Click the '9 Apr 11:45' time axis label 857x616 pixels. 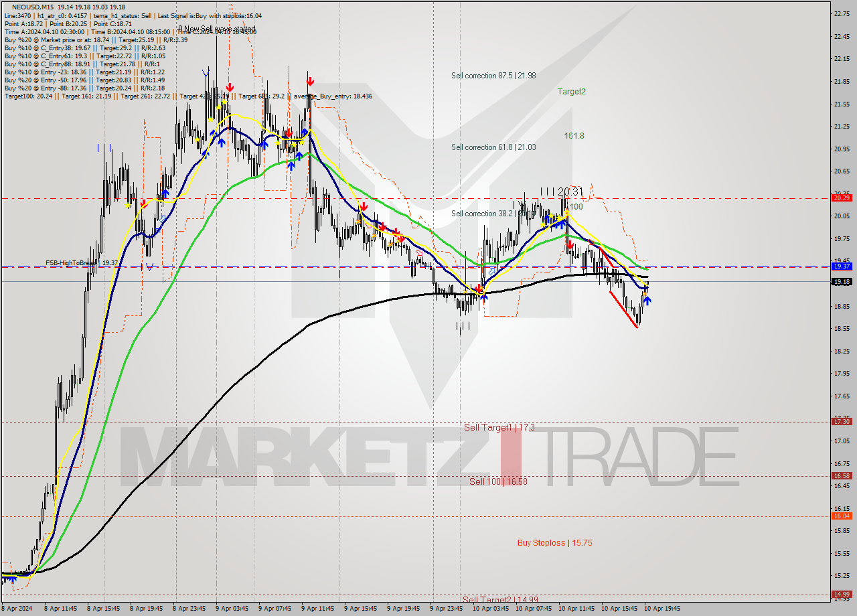[317, 609]
